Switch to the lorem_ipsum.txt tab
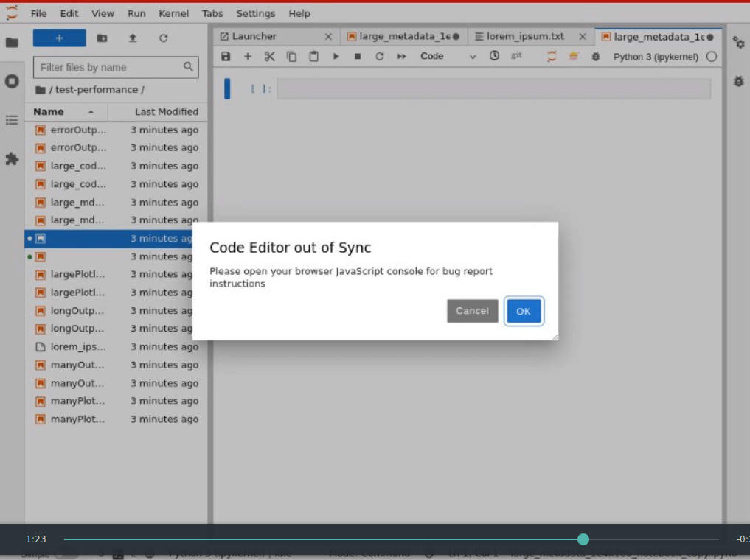 point(529,35)
